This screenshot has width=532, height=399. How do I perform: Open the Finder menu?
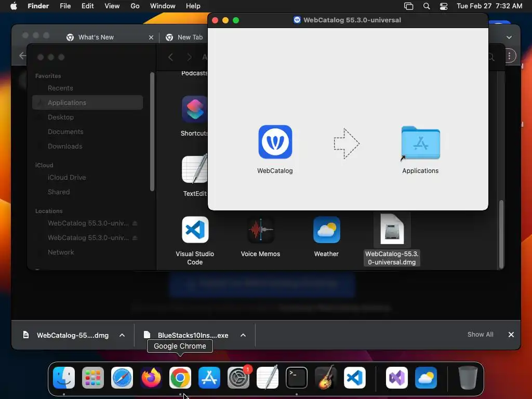(x=38, y=6)
